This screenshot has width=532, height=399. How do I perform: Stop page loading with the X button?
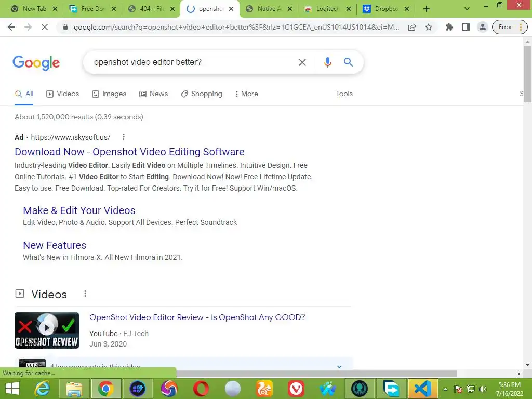point(45,27)
